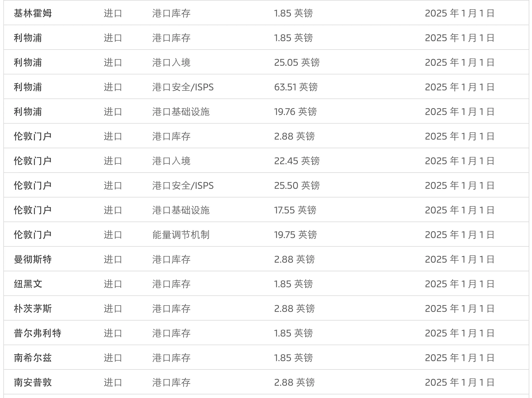Click 1.85 英镑 in the 基林霍姆 row
532x398 pixels.
coord(293,13)
